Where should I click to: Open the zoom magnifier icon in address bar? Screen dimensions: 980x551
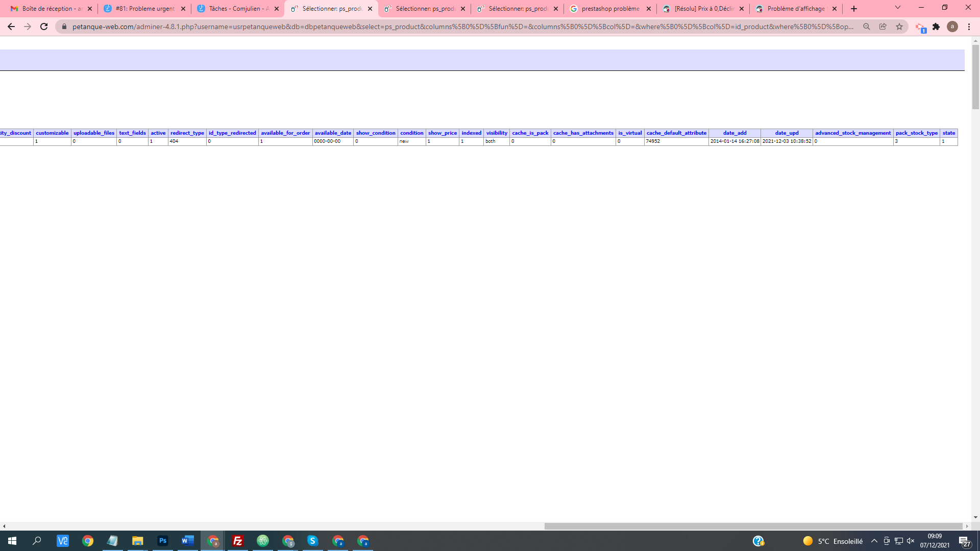coord(867,27)
